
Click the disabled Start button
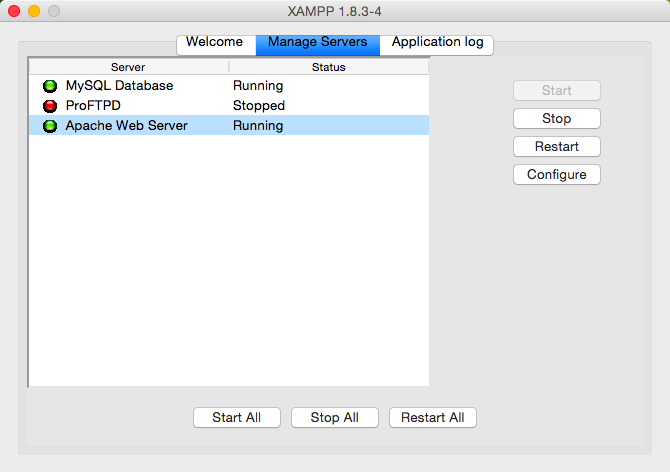(557, 91)
